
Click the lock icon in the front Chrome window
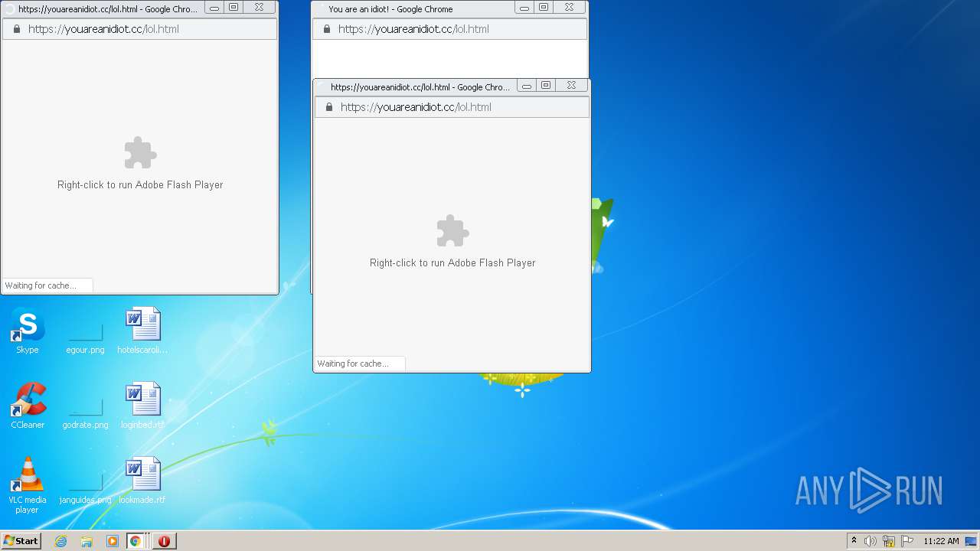coord(329,107)
